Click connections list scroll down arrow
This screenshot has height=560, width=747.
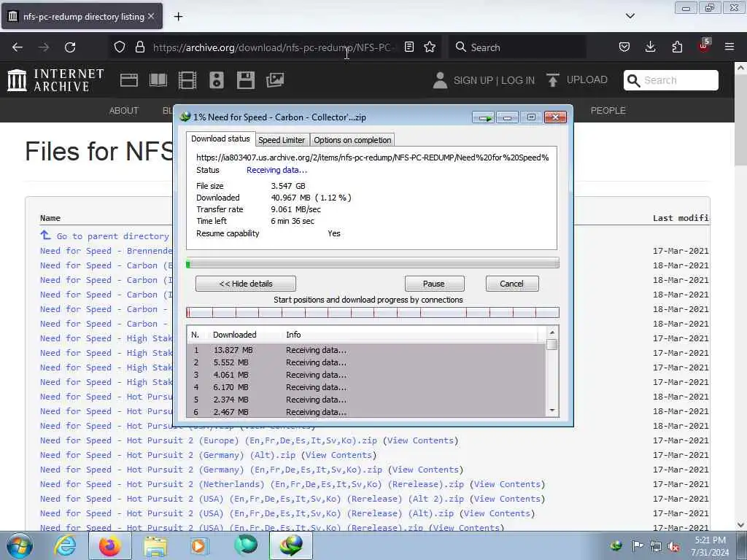(x=552, y=411)
